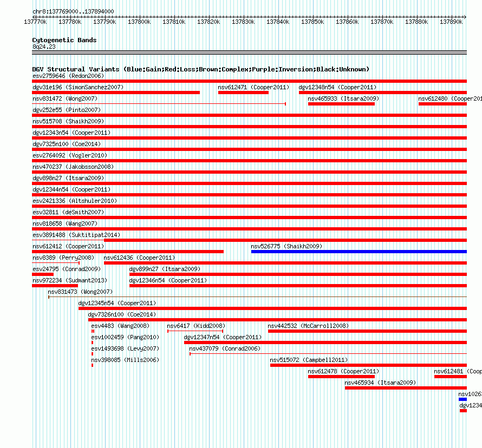Open esv2421336 (Altshuler2010) entry
Image resolution: width=482 pixels, height=448 pixels.
[75, 201]
